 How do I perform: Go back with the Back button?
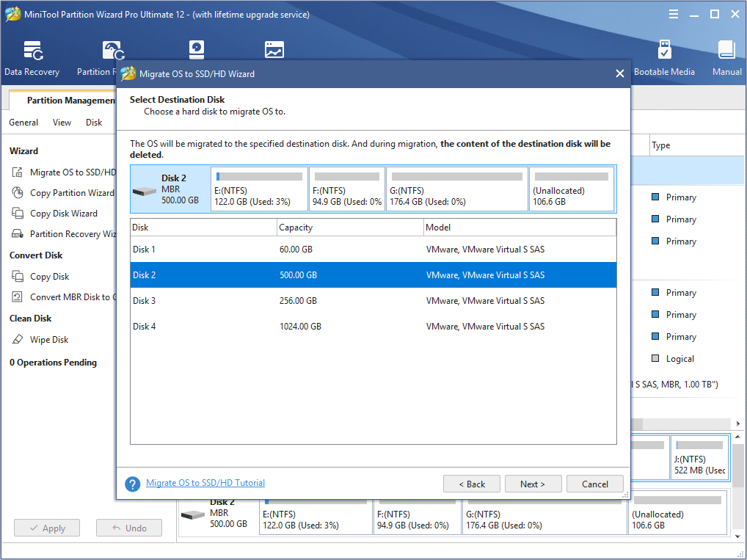(x=472, y=484)
